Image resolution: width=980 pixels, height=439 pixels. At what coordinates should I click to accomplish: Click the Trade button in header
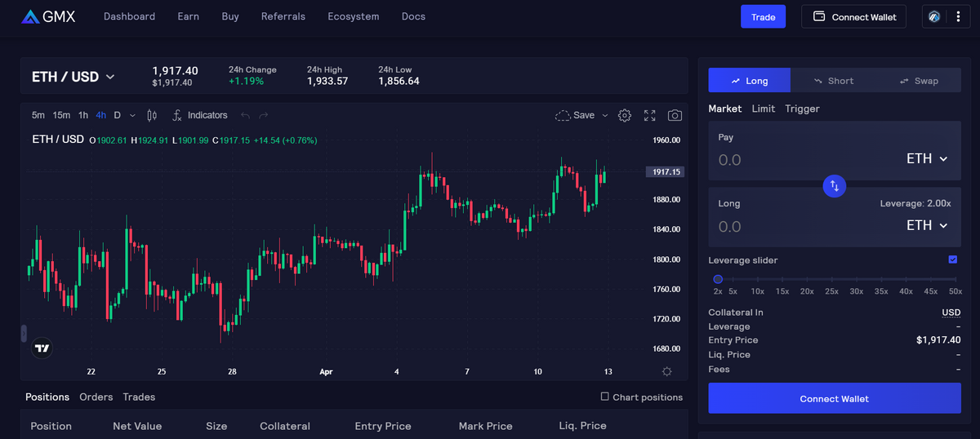(764, 16)
